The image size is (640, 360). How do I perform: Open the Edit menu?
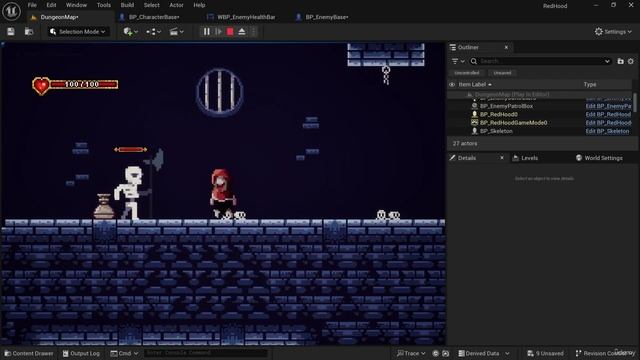[x=51, y=5]
